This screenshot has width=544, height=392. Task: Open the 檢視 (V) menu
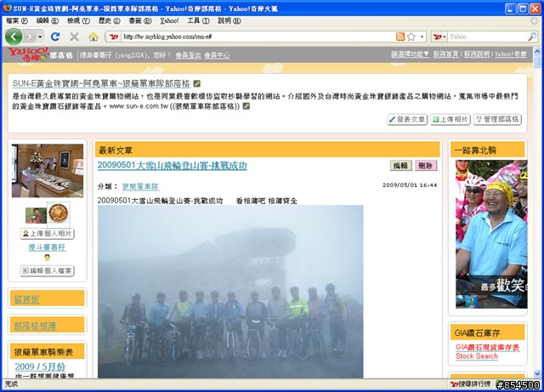tap(78, 20)
